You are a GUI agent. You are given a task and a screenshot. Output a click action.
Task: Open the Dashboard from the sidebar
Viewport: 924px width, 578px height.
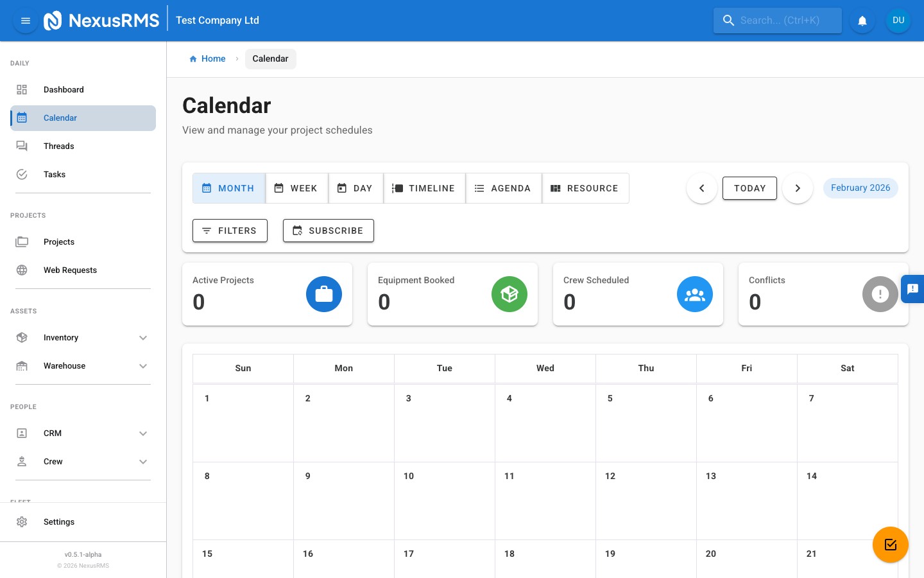tap(64, 89)
